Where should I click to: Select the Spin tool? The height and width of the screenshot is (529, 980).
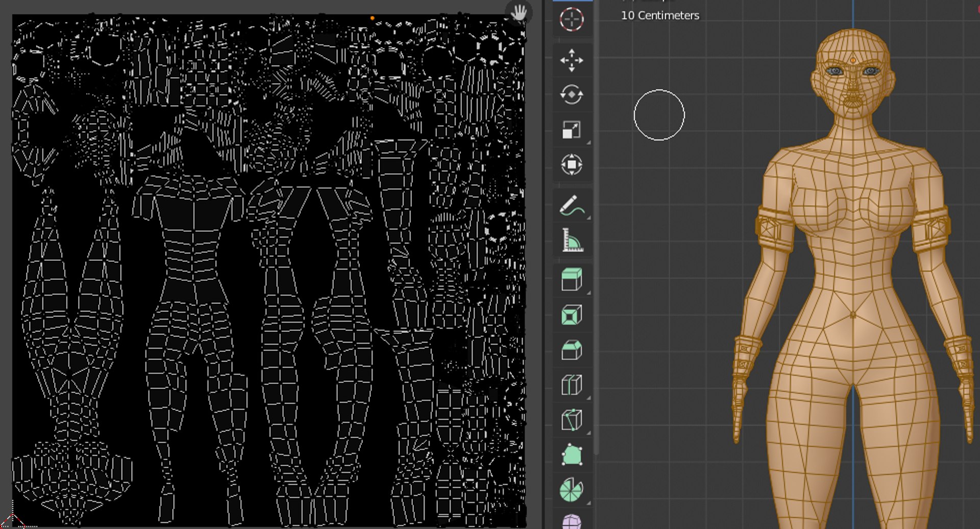point(572,490)
